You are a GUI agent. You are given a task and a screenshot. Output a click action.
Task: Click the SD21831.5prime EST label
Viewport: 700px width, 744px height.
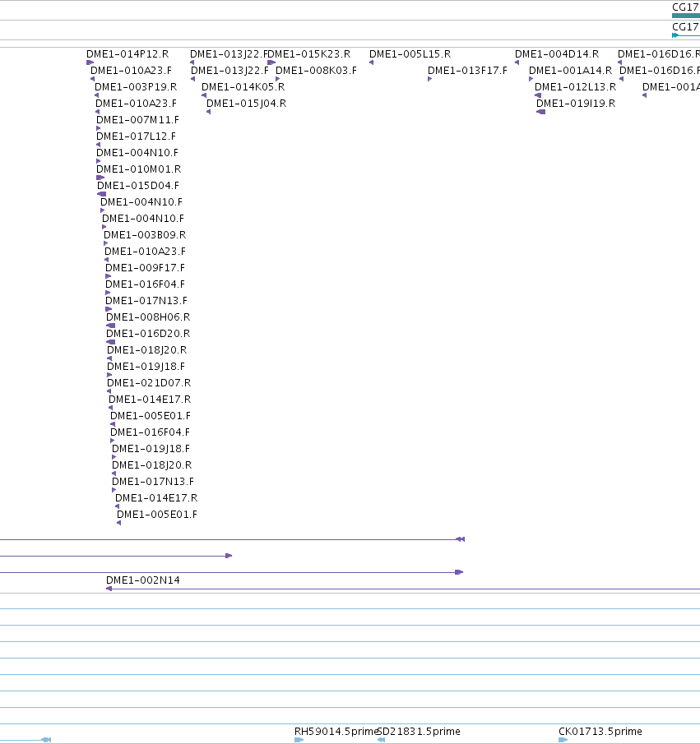tap(419, 731)
